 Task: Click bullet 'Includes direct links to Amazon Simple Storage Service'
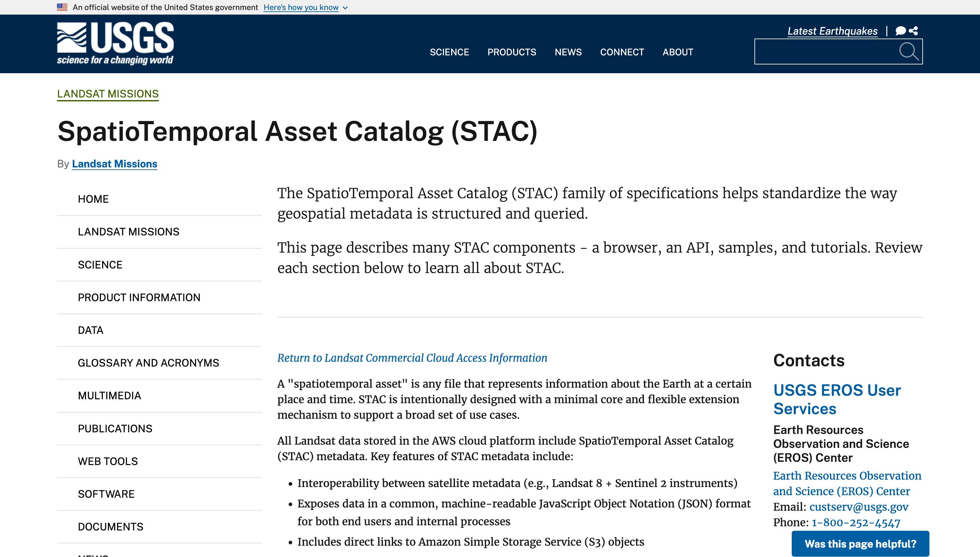point(471,542)
